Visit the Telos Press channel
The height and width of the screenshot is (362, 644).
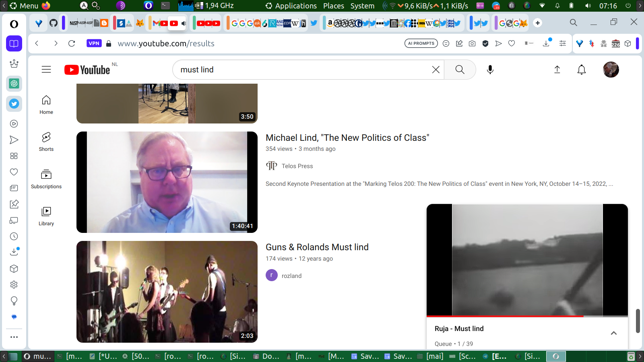pyautogui.click(x=297, y=166)
